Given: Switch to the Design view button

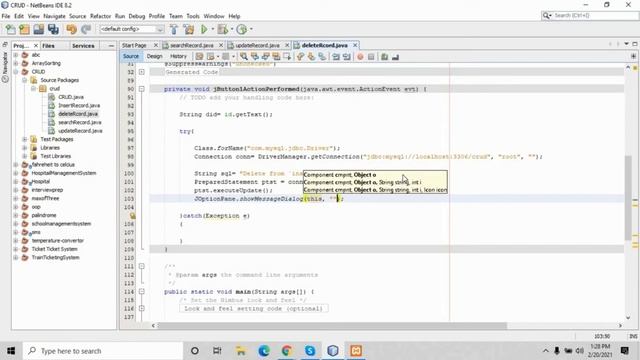Looking at the screenshot, I should [x=154, y=56].
